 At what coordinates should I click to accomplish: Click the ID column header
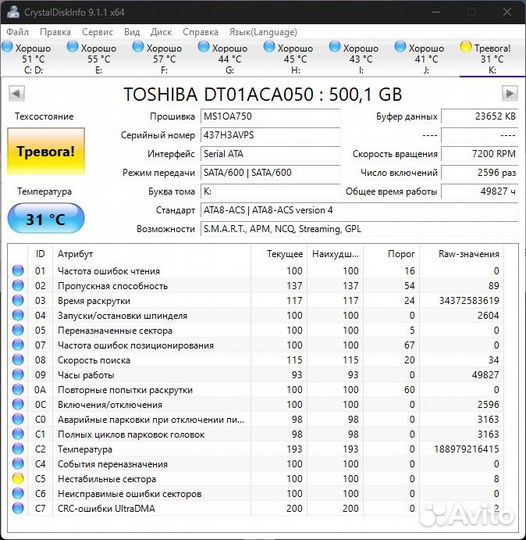tap(40, 254)
